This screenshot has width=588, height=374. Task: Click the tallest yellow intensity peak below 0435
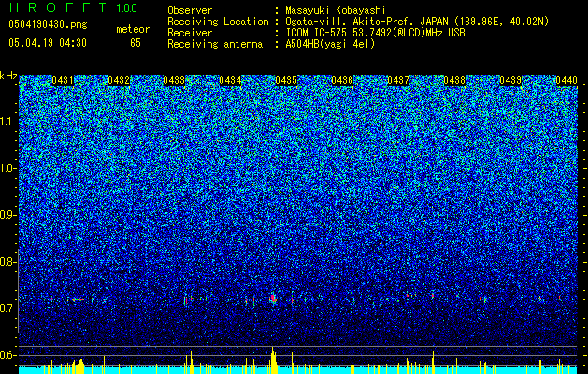(273, 360)
